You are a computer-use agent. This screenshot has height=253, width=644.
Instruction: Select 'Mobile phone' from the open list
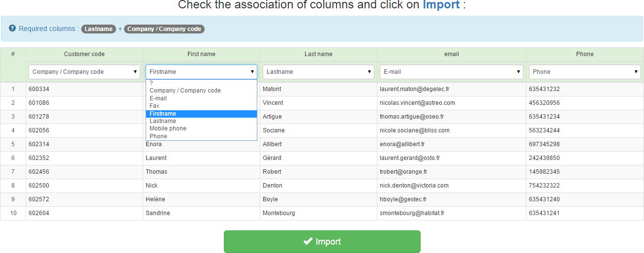click(x=168, y=128)
